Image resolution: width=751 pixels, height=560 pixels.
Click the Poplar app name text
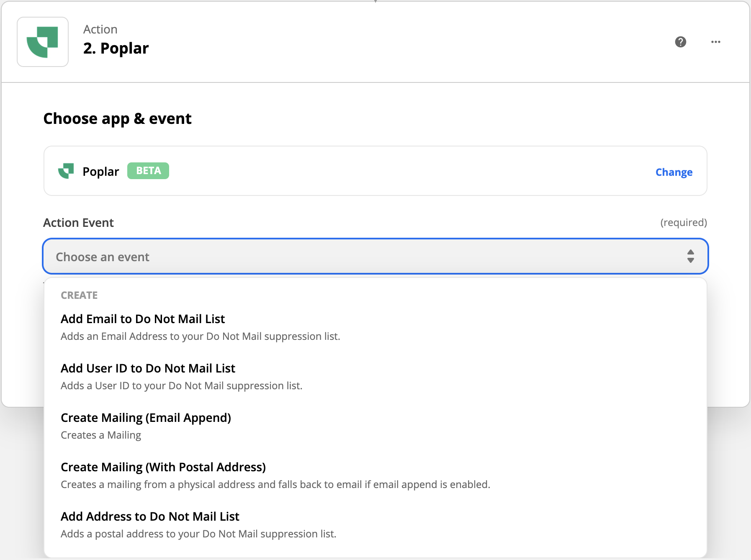tap(100, 172)
